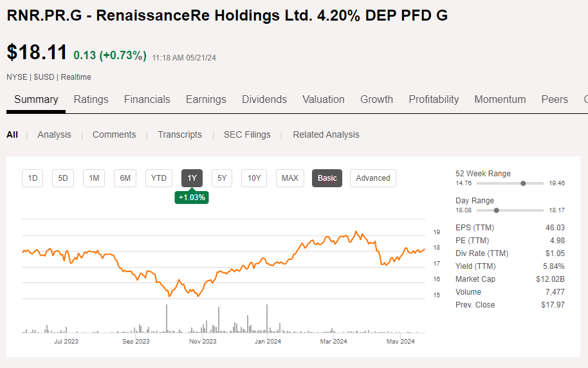Choose the 6M chart range

point(125,178)
